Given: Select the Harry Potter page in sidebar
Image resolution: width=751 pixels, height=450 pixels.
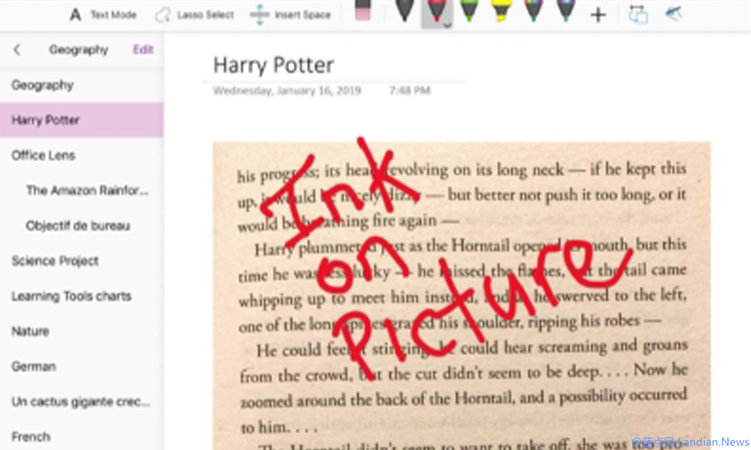Looking at the screenshot, I should 81,120.
